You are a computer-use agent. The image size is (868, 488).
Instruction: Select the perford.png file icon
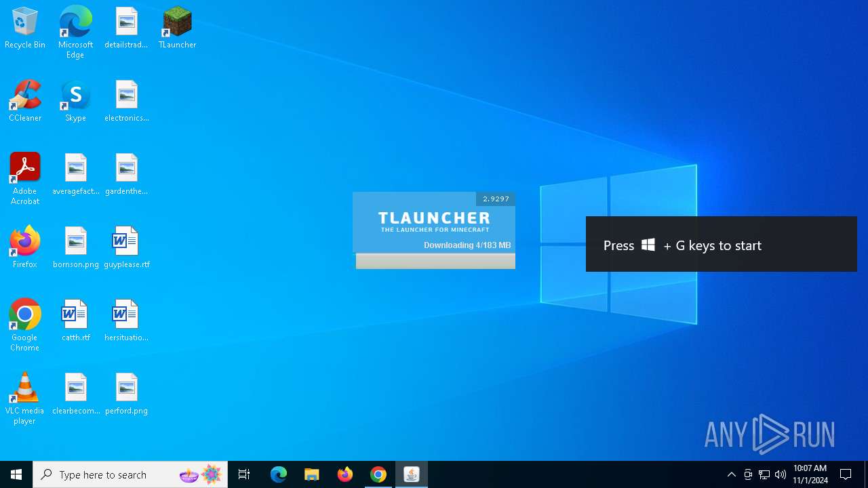[x=126, y=394]
